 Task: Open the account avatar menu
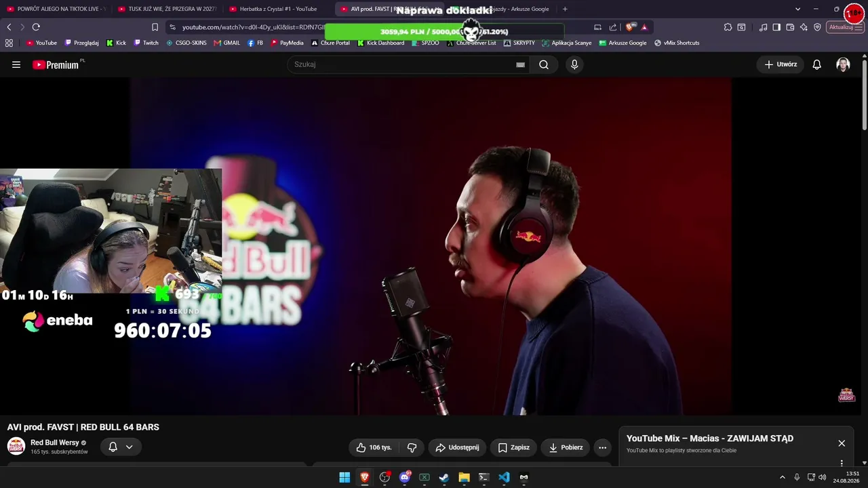pyautogui.click(x=843, y=64)
